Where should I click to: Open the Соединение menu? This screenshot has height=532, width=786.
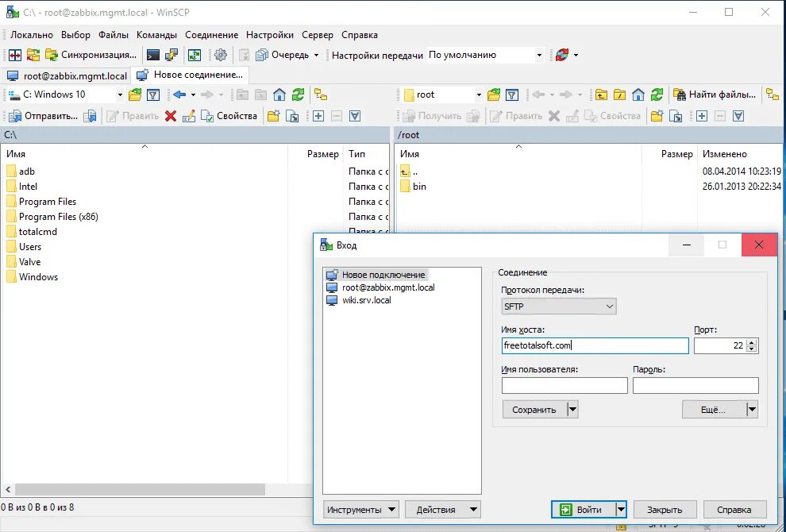pyautogui.click(x=211, y=35)
